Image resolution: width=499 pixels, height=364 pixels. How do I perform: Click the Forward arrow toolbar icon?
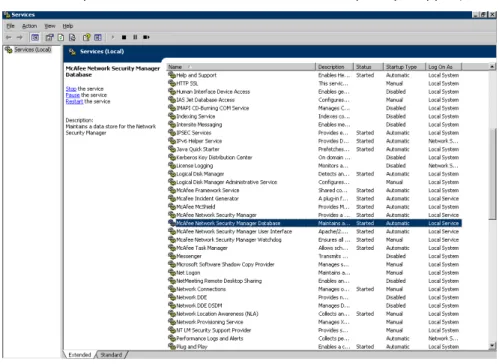click(20, 37)
